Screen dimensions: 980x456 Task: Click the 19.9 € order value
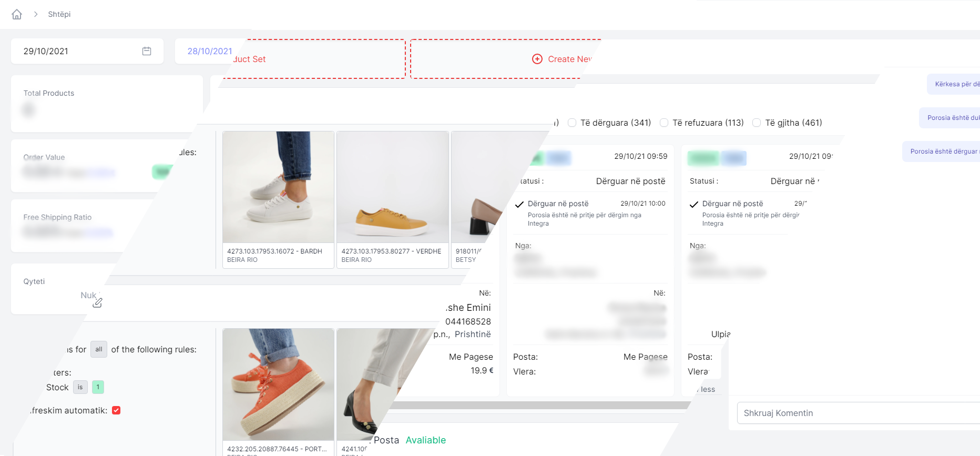click(x=482, y=370)
